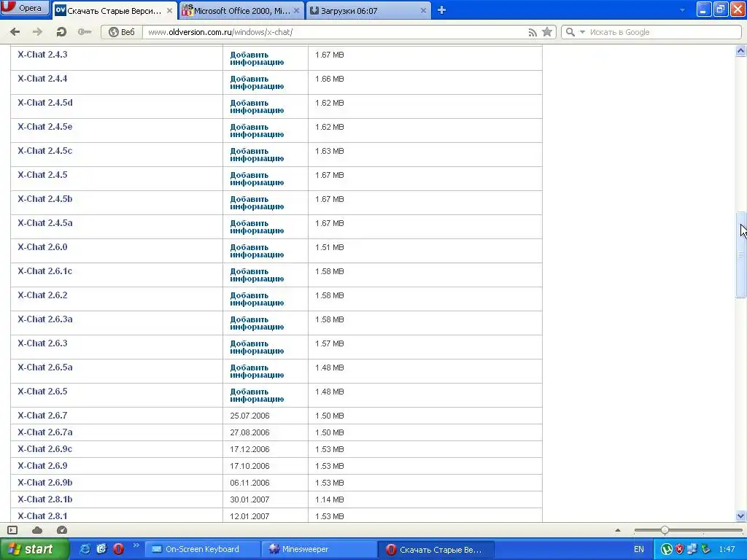Open the X-Chat 2.6.7a link
The height and width of the screenshot is (560, 747).
pos(45,432)
